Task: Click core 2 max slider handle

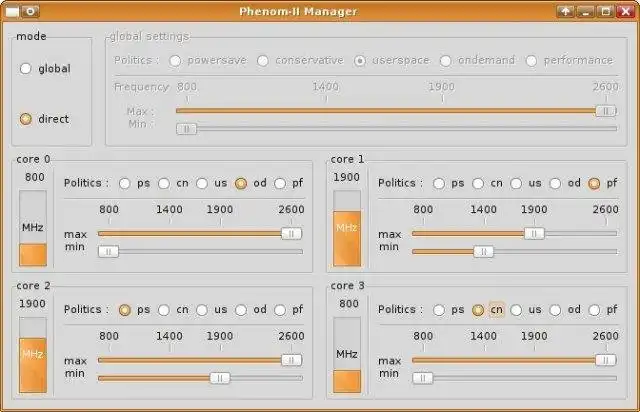Action: point(291,360)
